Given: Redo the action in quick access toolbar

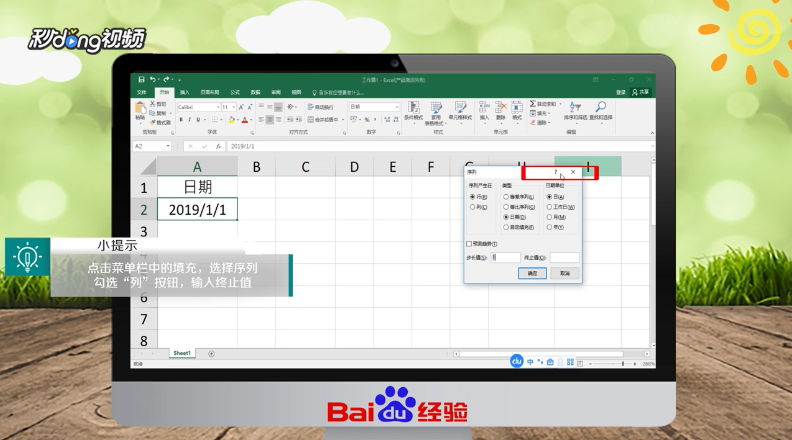Looking at the screenshot, I should coord(166,79).
